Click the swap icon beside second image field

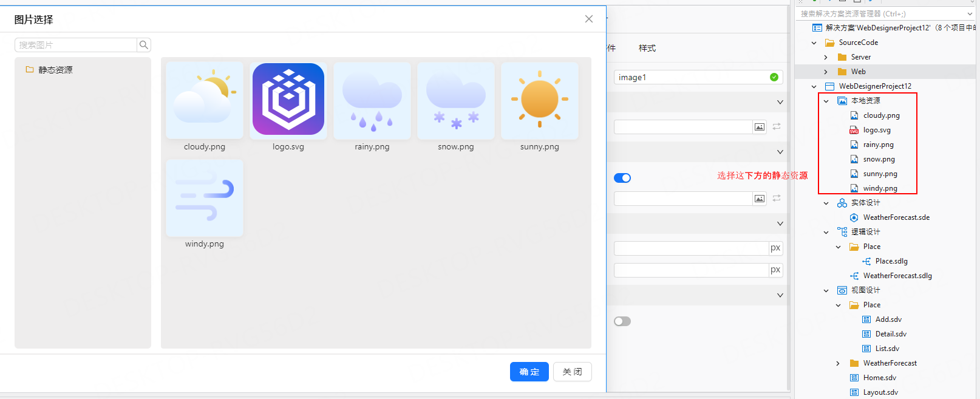777,199
